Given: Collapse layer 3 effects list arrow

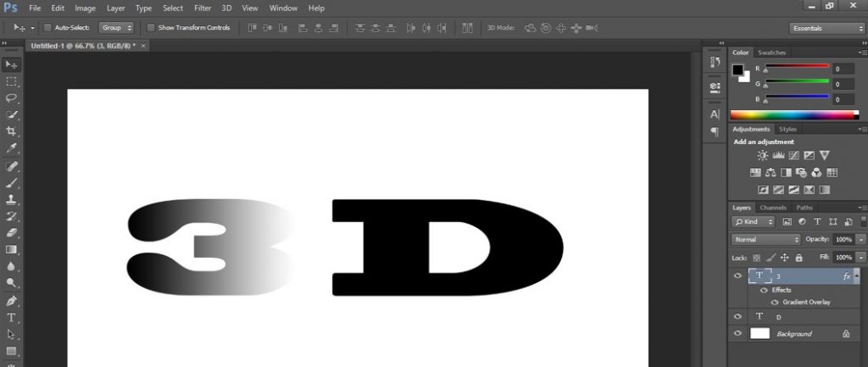Looking at the screenshot, I should (x=857, y=276).
